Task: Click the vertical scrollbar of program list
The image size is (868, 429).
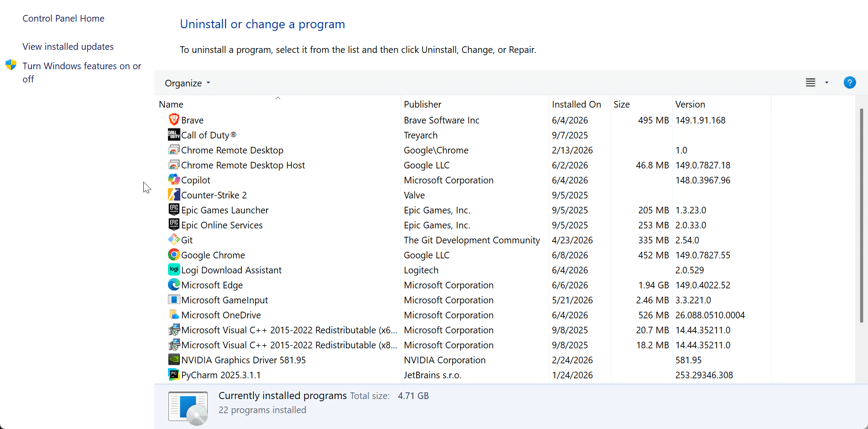Action: coord(861,215)
